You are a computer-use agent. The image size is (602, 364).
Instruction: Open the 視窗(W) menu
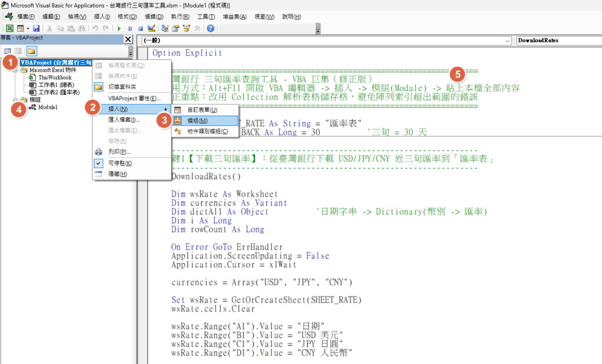click(264, 17)
